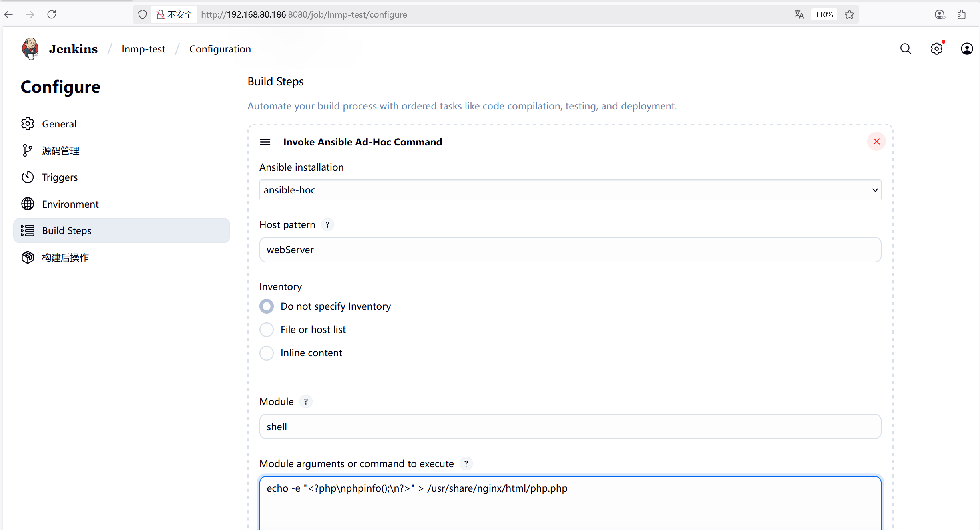The image size is (980, 530).
Task: Remove the Invoke Ansible Ad-Hoc Command step
Action: point(876,141)
